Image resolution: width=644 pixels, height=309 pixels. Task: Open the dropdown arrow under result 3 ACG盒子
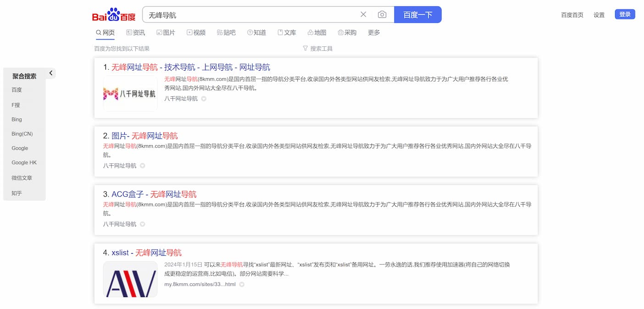pos(142,224)
